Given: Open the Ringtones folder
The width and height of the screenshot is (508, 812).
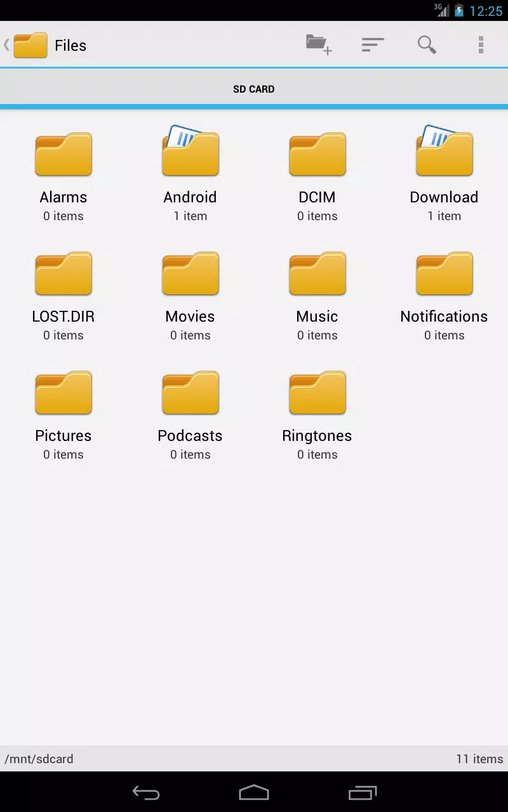Looking at the screenshot, I should point(317,414).
